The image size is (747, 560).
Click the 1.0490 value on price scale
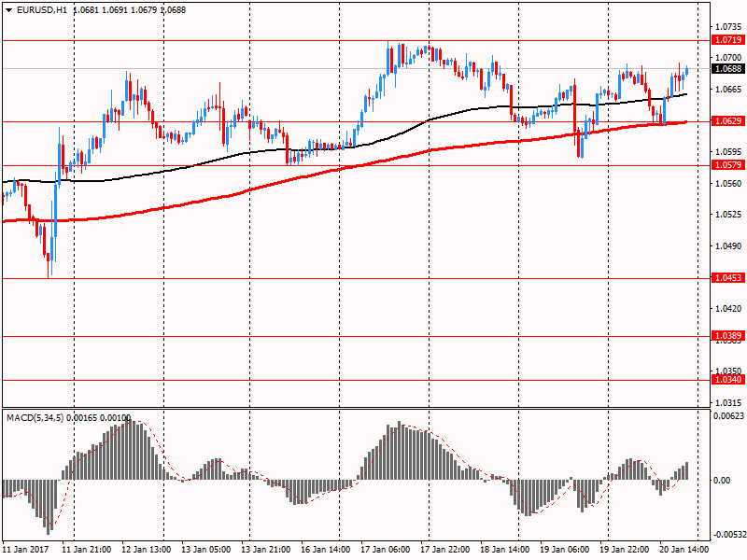tap(728, 246)
